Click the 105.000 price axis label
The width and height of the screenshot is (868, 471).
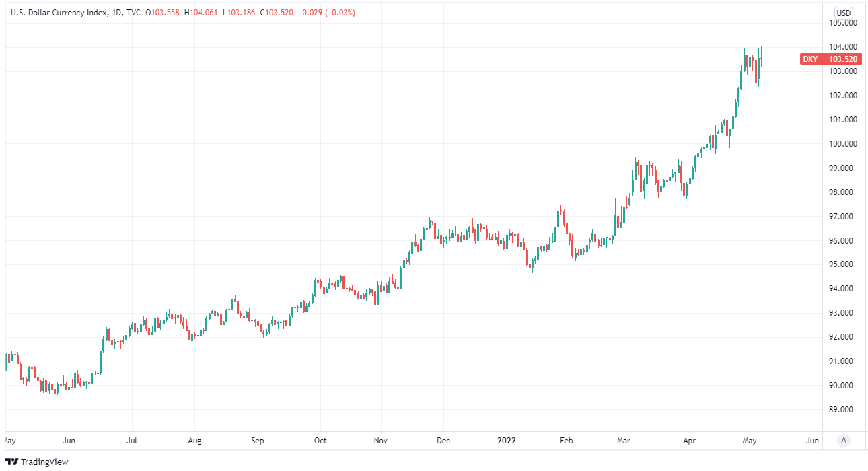click(x=842, y=23)
